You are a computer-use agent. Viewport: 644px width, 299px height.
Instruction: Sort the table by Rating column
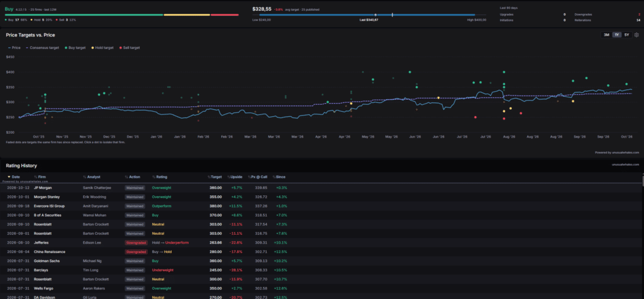(160, 177)
